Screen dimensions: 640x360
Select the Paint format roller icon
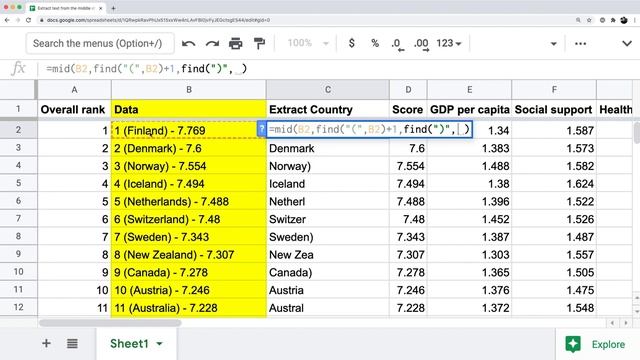(x=259, y=43)
